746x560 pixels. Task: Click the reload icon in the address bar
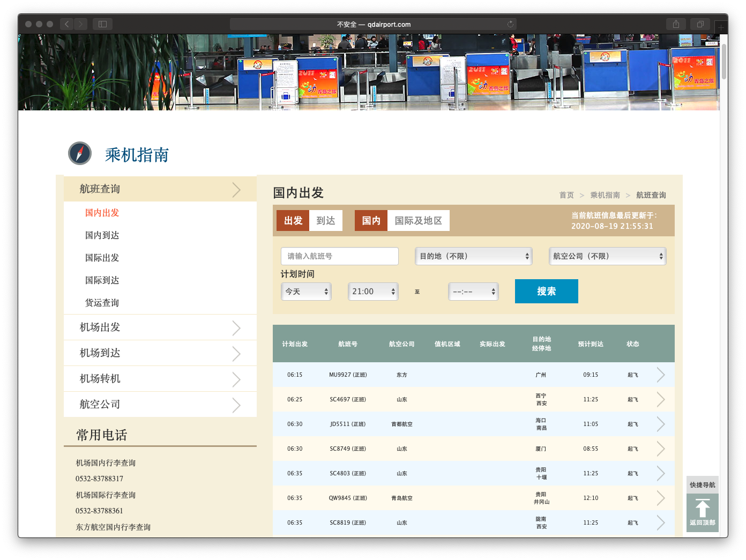(510, 24)
